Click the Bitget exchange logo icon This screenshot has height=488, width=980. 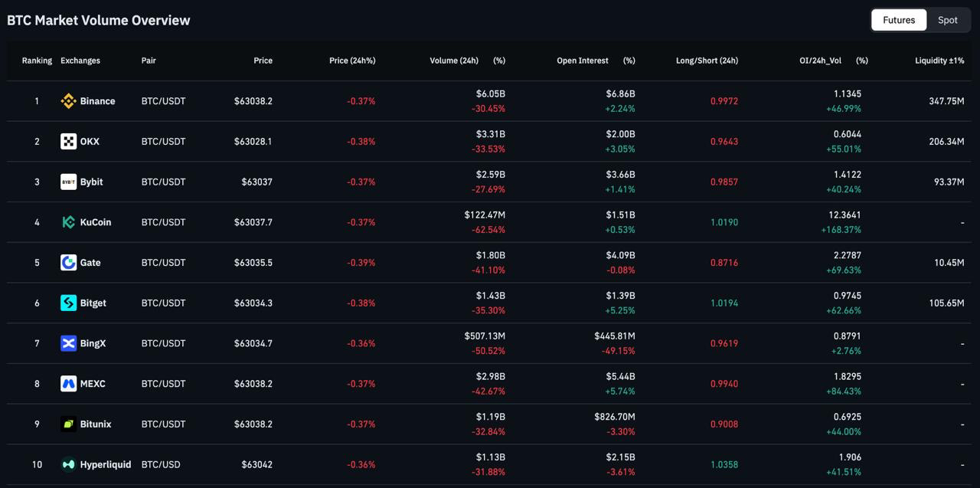click(x=68, y=303)
